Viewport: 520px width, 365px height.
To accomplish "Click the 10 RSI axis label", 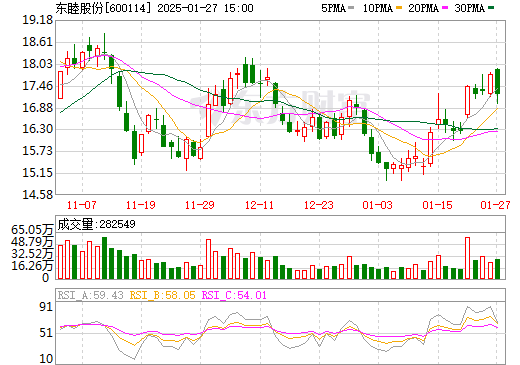I will tap(46, 359).
